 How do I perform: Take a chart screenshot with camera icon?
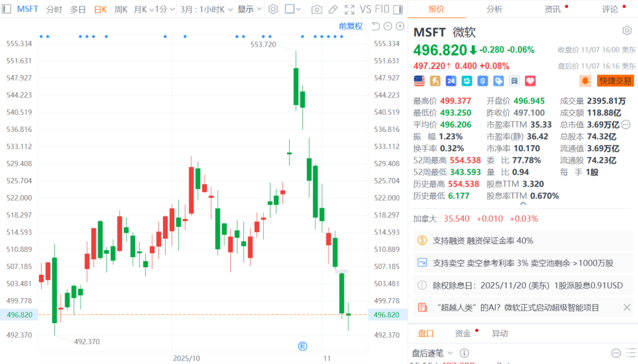point(317,9)
